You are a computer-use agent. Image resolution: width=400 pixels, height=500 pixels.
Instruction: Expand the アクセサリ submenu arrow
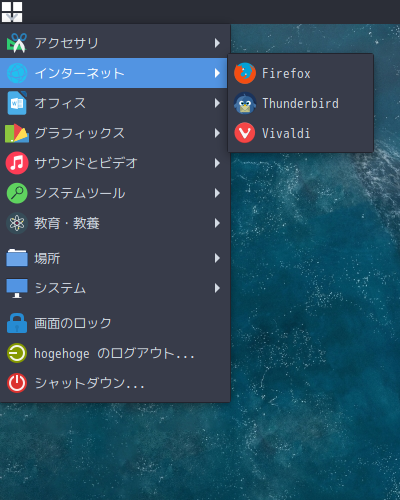(x=217, y=43)
